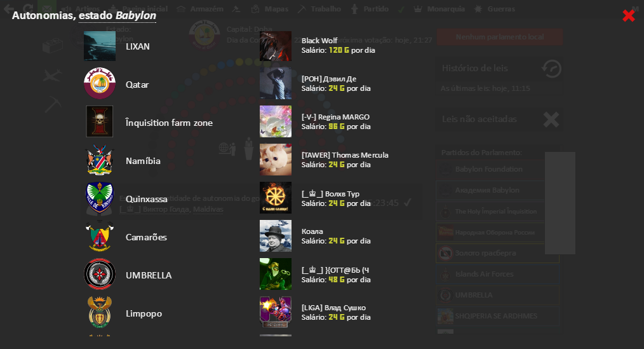Open the Camarões coat of arms
This screenshot has height=349, width=644.
pos(99,236)
